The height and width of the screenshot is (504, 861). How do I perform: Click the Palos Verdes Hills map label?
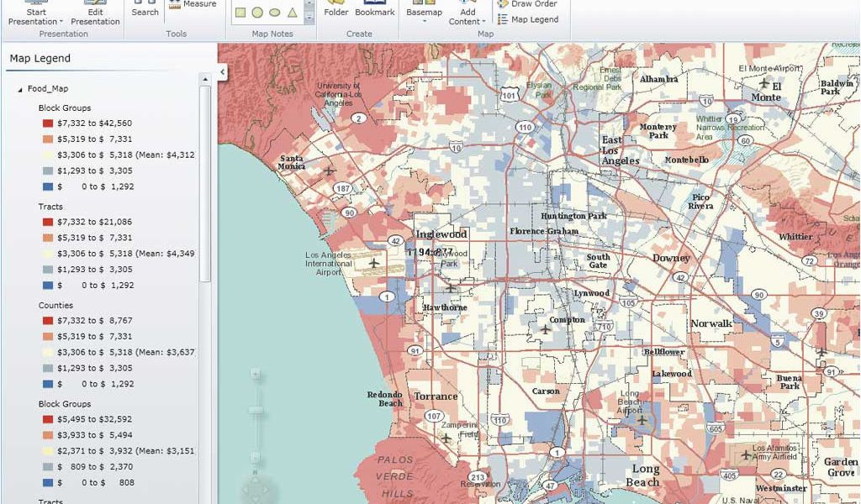395,476
